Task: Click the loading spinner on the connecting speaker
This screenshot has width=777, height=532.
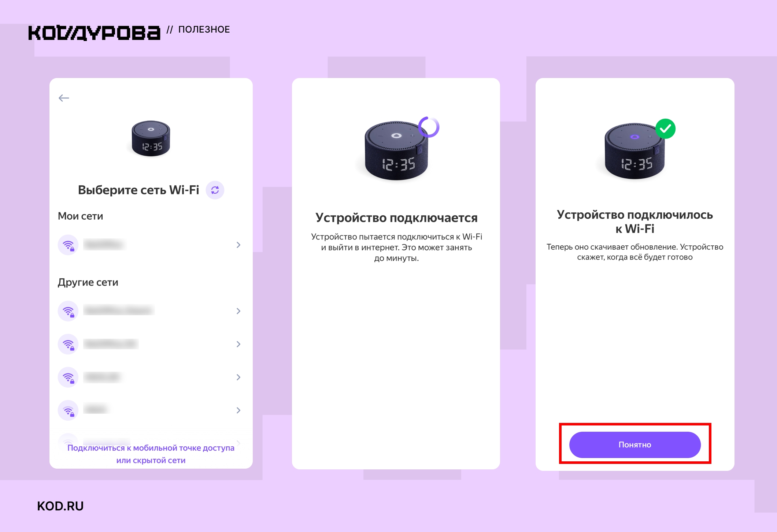Action: [x=429, y=127]
